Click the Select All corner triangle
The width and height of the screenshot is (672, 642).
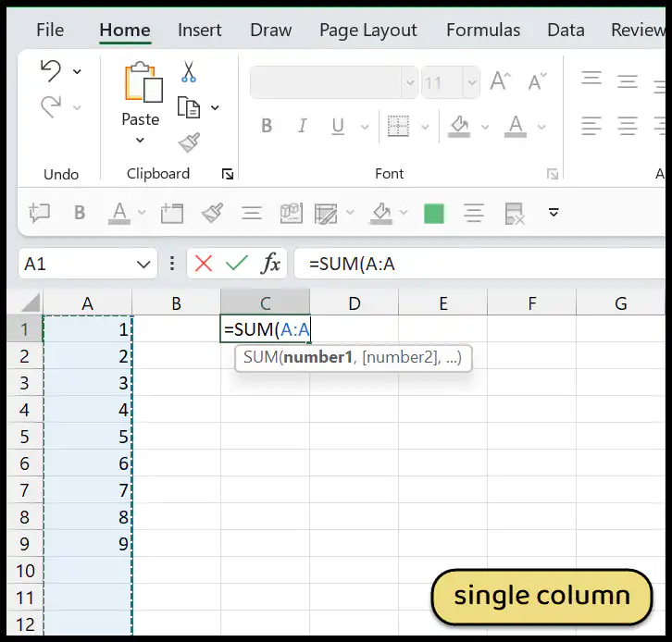30,302
